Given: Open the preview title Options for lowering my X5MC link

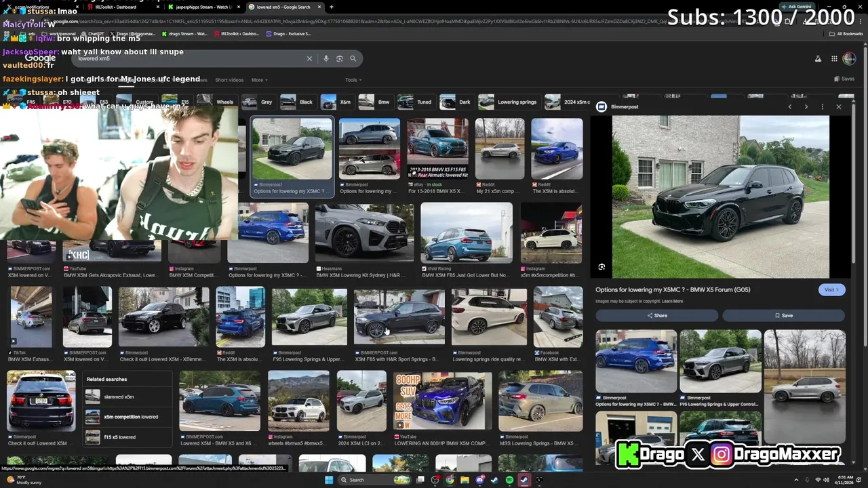Looking at the screenshot, I should (x=673, y=289).
